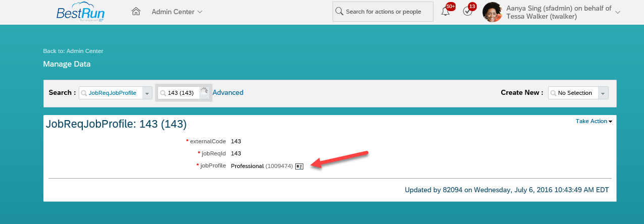
Task: Go back to Admin Center link
Action: 73,51
